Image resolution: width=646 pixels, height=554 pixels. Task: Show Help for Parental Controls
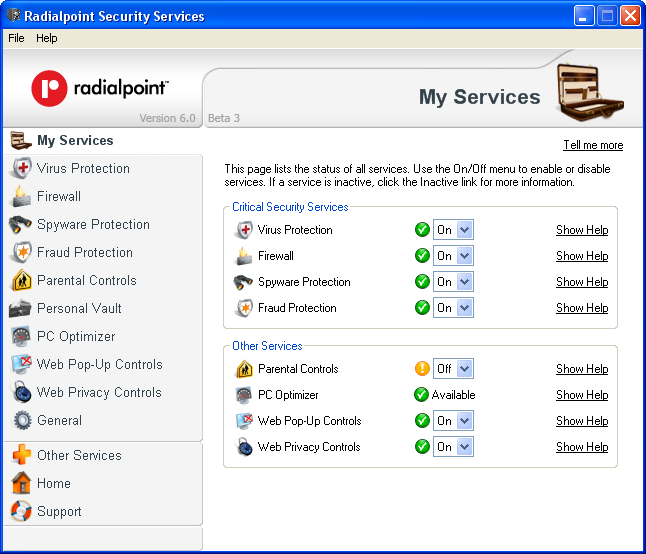(x=582, y=369)
